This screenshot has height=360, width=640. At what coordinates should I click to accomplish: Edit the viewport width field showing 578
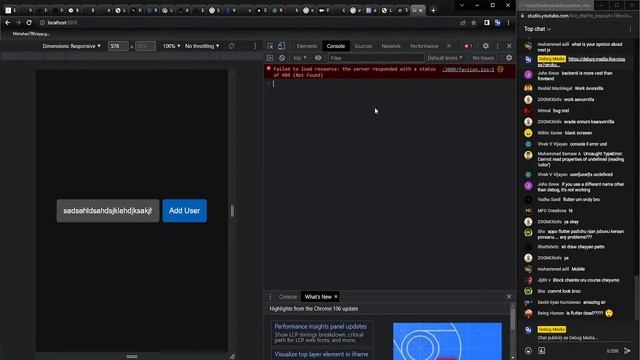coord(118,46)
